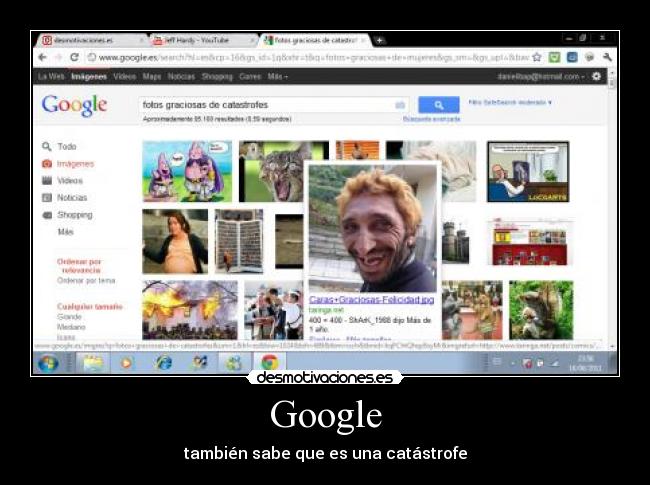Launch Windows Media Player from taskbar
Screen dimensions: 650x485
126,363
